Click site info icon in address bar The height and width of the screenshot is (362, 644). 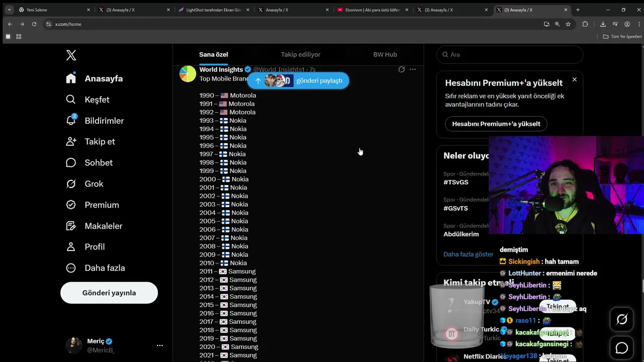click(48, 24)
